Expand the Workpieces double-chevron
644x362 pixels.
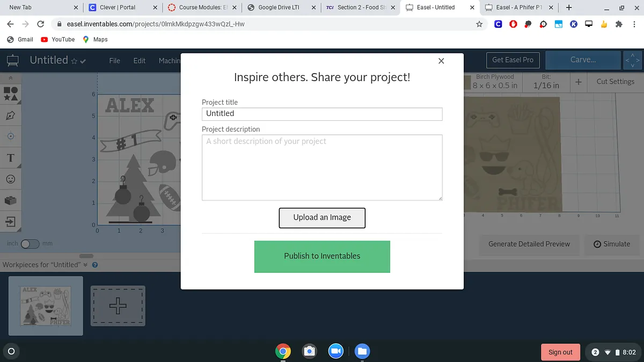coord(85,265)
